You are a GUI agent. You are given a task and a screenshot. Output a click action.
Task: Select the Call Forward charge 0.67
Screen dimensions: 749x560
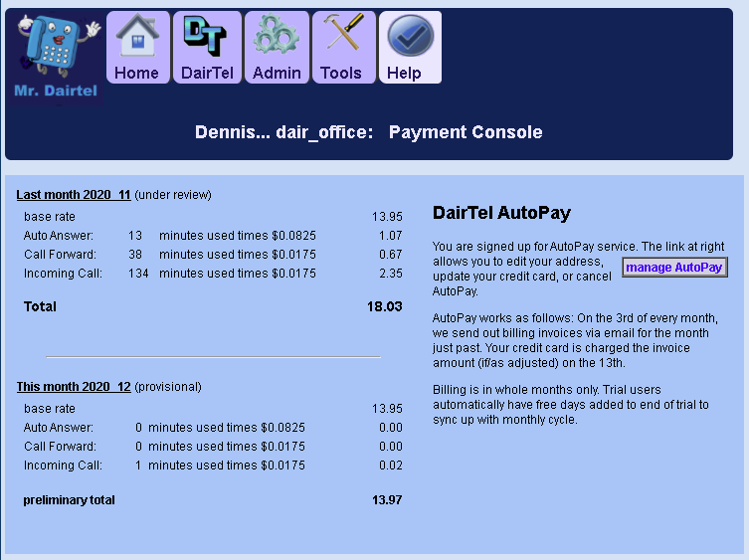[x=390, y=255]
